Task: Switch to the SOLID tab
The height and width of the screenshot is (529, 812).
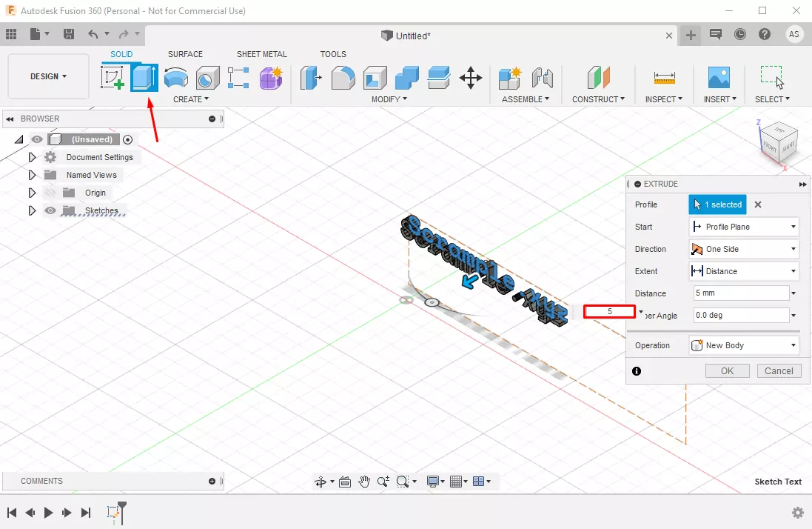Action: click(121, 54)
